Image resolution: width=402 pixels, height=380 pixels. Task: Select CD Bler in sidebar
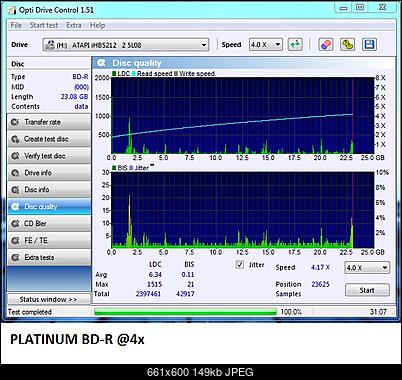point(49,223)
